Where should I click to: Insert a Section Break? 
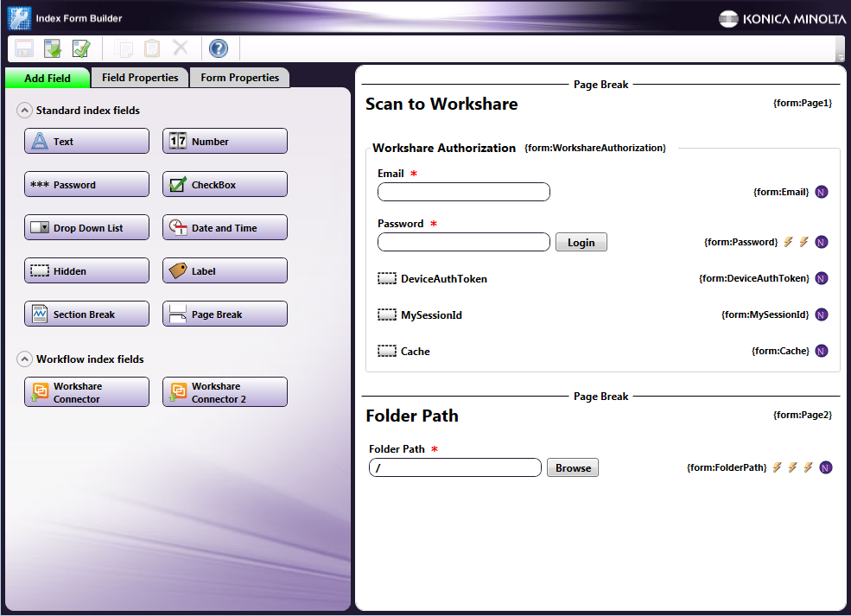coord(87,314)
